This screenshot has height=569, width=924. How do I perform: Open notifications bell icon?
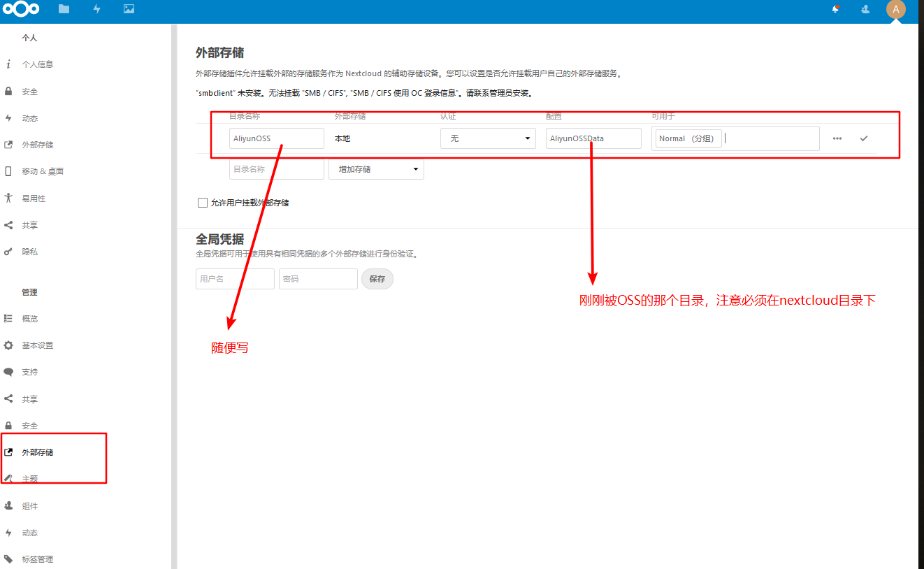(835, 9)
